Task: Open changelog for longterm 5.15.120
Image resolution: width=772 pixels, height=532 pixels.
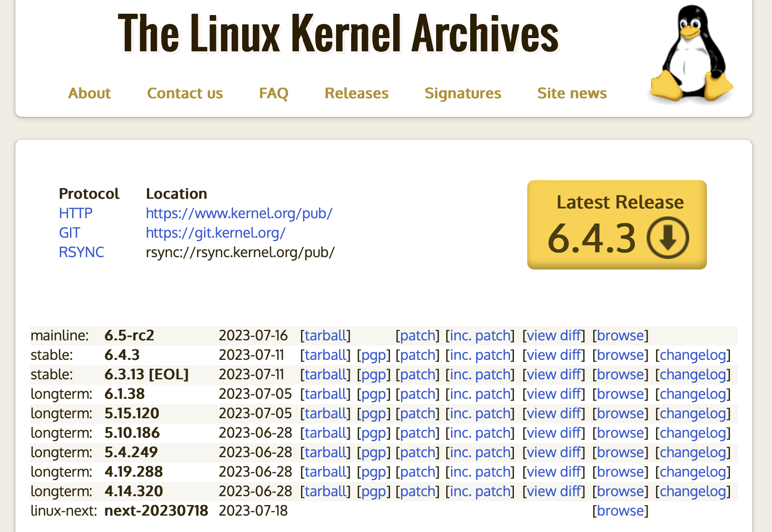Action: point(693,413)
